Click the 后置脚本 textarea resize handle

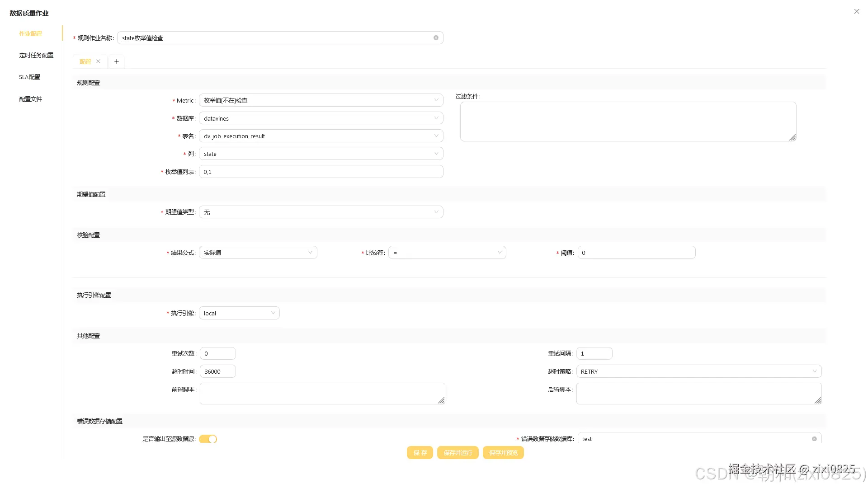[x=818, y=400]
